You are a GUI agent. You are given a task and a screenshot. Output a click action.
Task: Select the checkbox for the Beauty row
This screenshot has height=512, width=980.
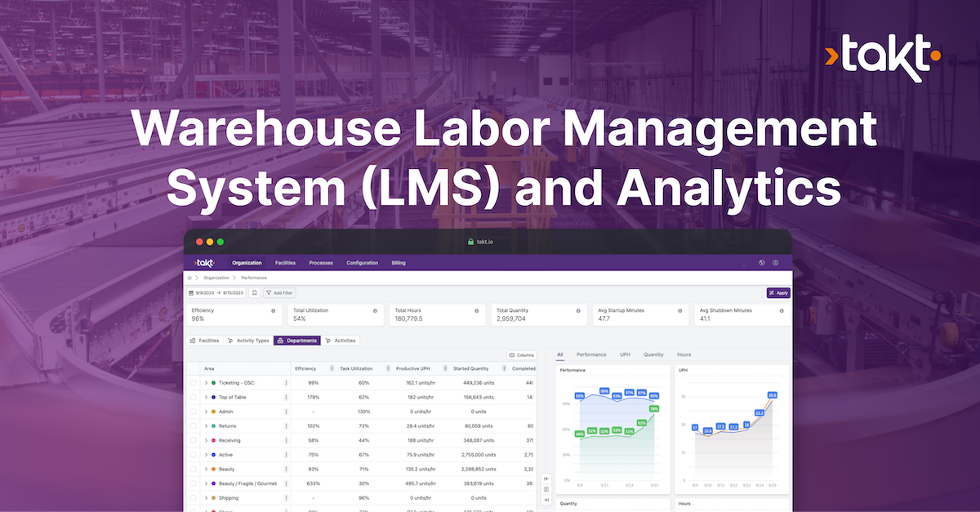coord(193,469)
